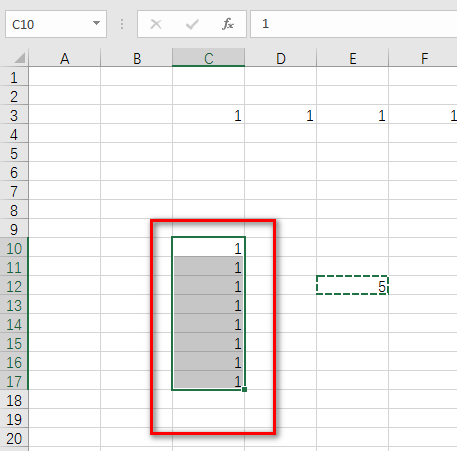
Task: Select row 6 header
Action: (14, 172)
